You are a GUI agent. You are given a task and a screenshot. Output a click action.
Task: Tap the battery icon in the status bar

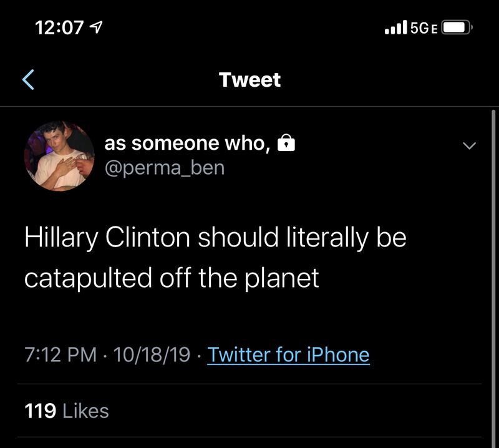coord(458,27)
